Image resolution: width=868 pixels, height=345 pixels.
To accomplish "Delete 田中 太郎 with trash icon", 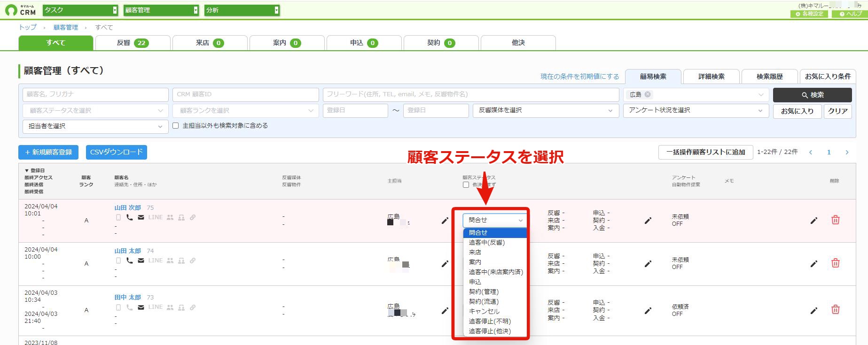I will (x=836, y=309).
